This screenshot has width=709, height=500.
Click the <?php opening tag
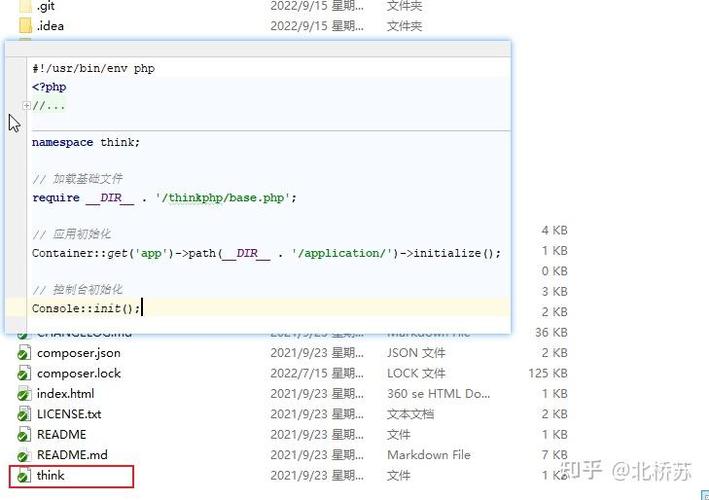click(x=49, y=87)
